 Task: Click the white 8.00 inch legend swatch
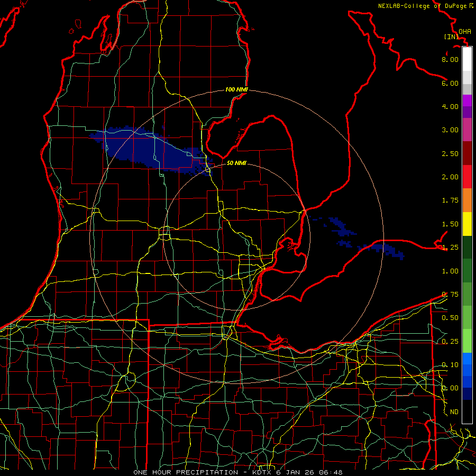(467, 59)
